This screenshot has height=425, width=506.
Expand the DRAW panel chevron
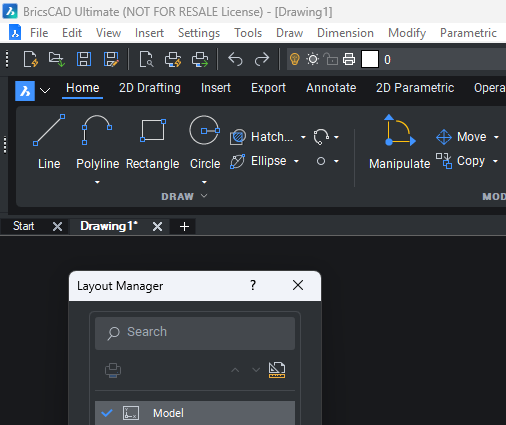[x=204, y=196]
